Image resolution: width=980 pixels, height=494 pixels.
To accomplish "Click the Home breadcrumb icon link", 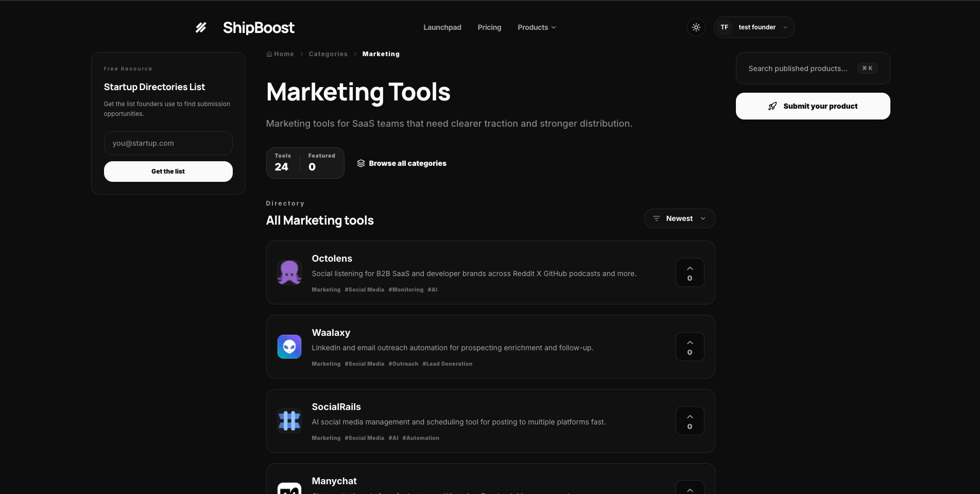I will [x=280, y=54].
